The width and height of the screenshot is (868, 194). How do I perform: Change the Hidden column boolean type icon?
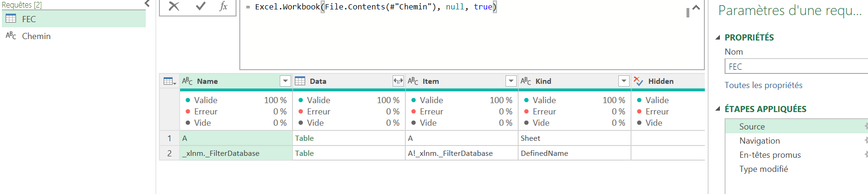click(x=638, y=81)
